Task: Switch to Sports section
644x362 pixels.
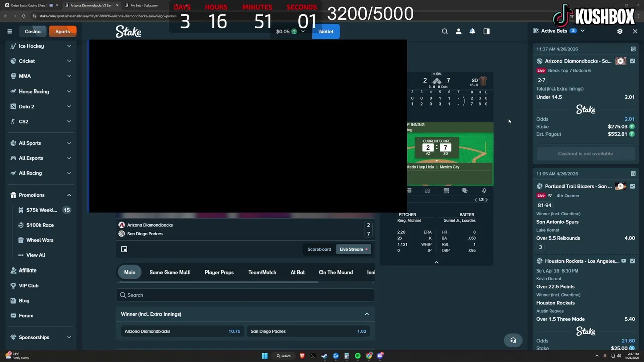Action: click(x=63, y=31)
